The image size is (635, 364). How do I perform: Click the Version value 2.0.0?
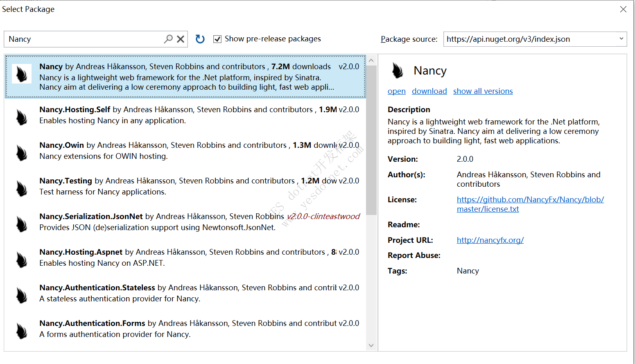[x=465, y=159]
